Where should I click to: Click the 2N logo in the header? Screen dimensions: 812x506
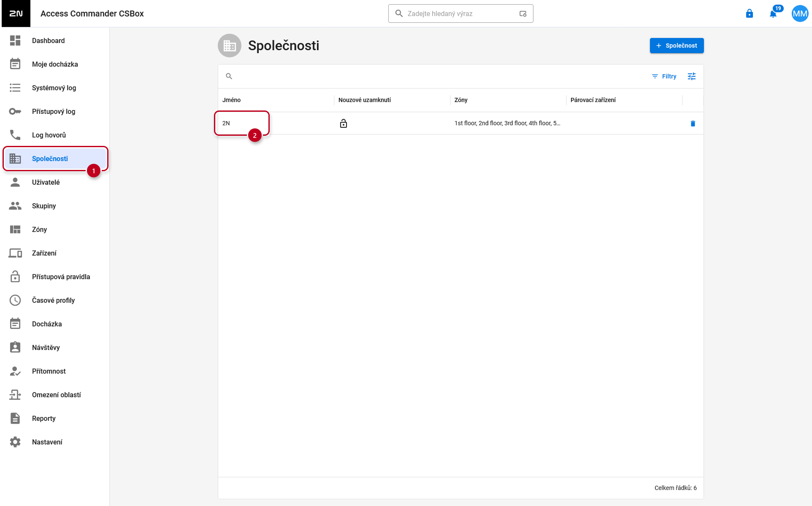(16, 13)
